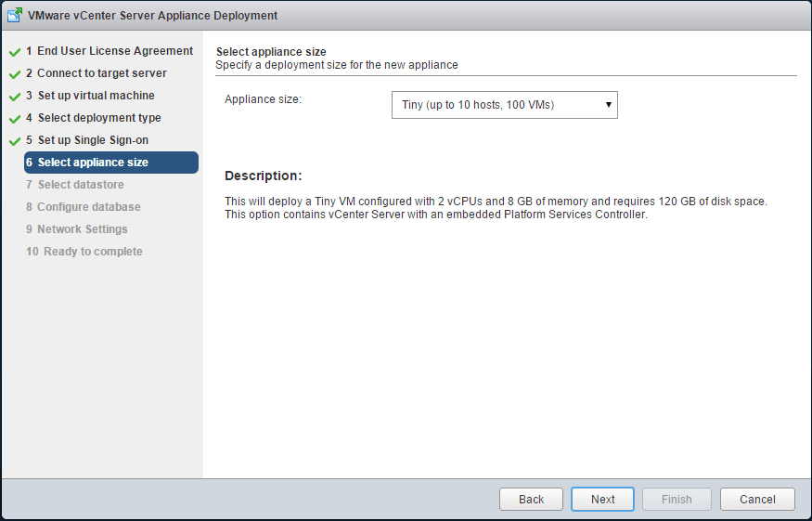This screenshot has width=812, height=521.
Task: Open step 3 Set up virtual machine
Action: 90,96
